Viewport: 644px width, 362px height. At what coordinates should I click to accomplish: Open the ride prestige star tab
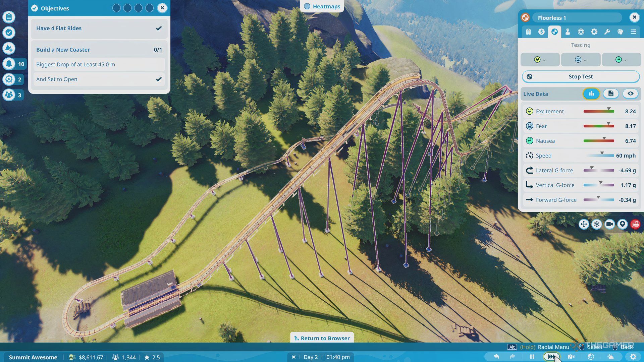(x=581, y=32)
